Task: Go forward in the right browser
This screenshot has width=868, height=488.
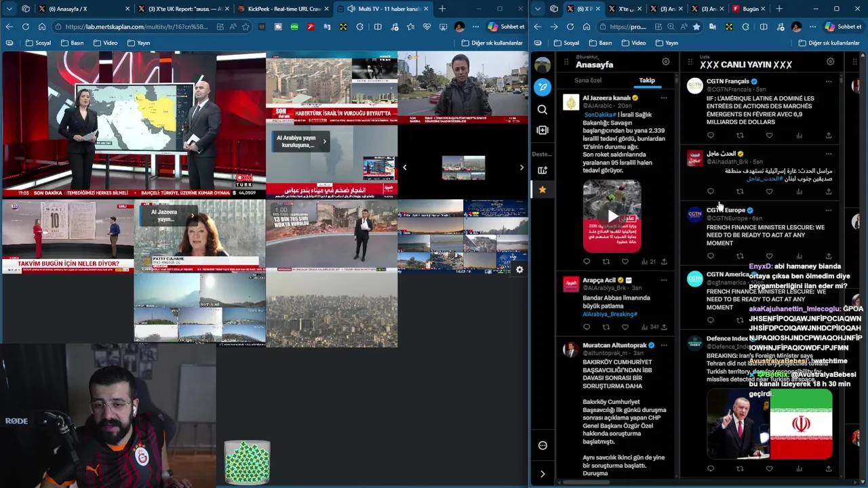Action: coord(553,26)
